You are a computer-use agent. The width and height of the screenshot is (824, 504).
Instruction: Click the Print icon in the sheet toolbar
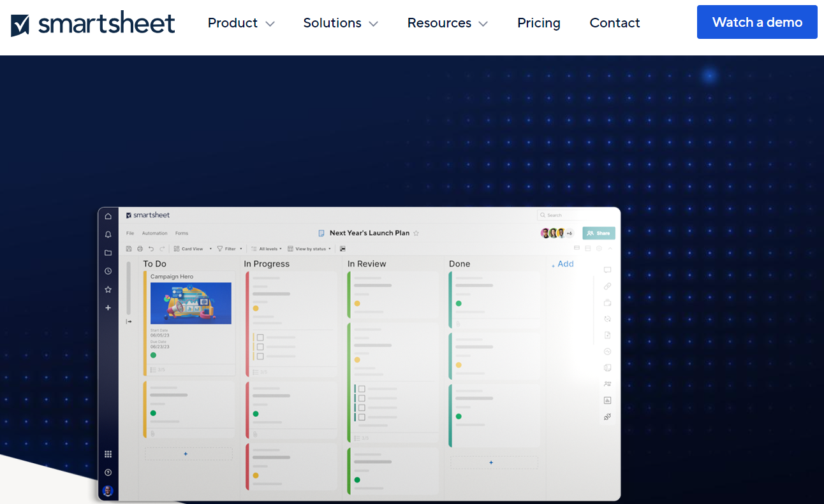tap(140, 248)
